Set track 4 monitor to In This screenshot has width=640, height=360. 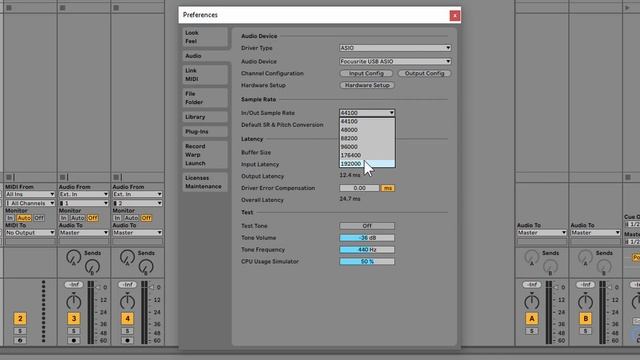pyautogui.click(x=117, y=218)
